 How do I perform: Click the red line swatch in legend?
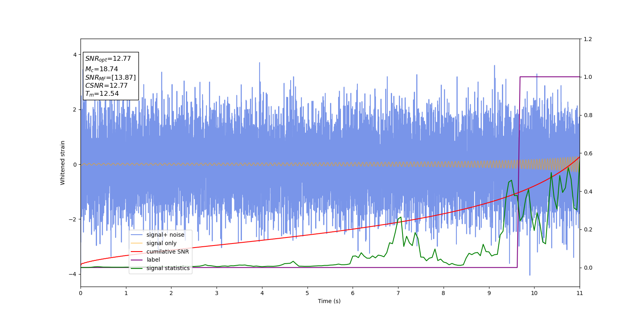pos(137,252)
